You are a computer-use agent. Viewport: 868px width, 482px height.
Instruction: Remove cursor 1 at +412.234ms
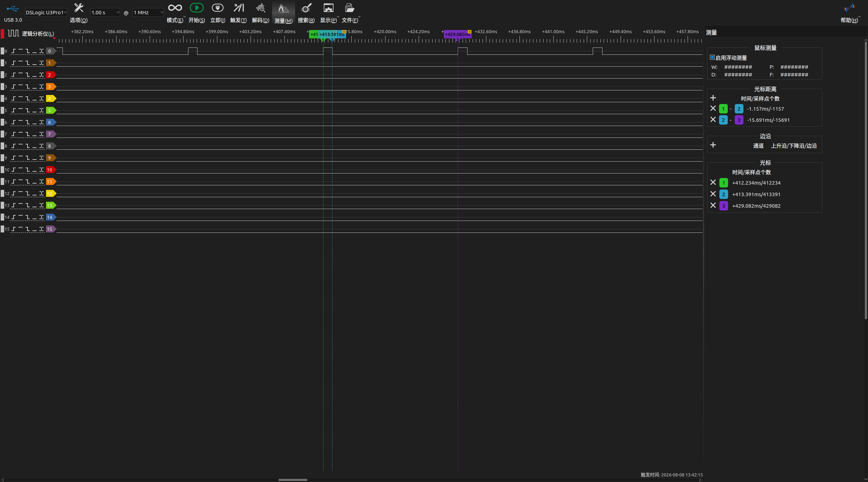click(x=713, y=183)
